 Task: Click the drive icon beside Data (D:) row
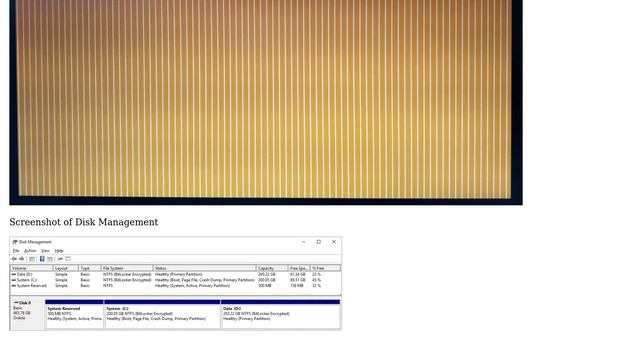[14, 275]
